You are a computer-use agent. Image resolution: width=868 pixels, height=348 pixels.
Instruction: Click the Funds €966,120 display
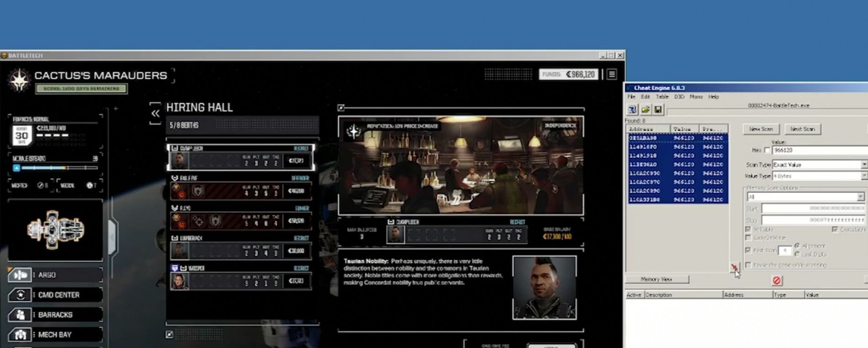click(x=569, y=74)
